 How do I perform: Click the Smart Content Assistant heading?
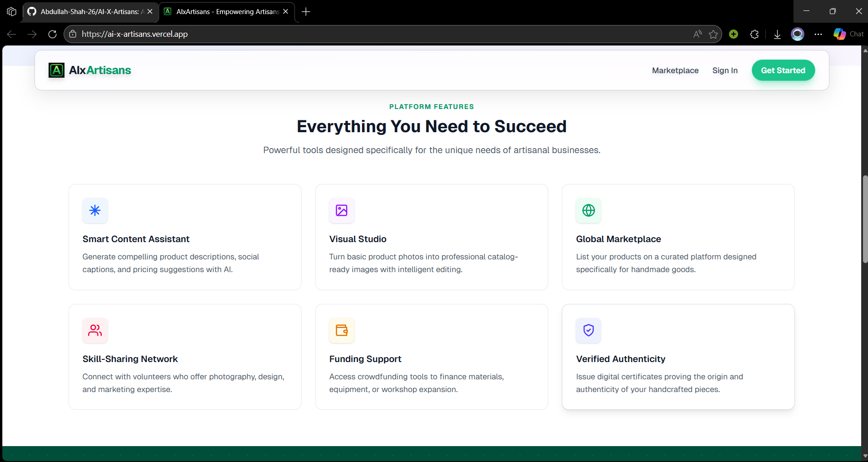click(136, 239)
